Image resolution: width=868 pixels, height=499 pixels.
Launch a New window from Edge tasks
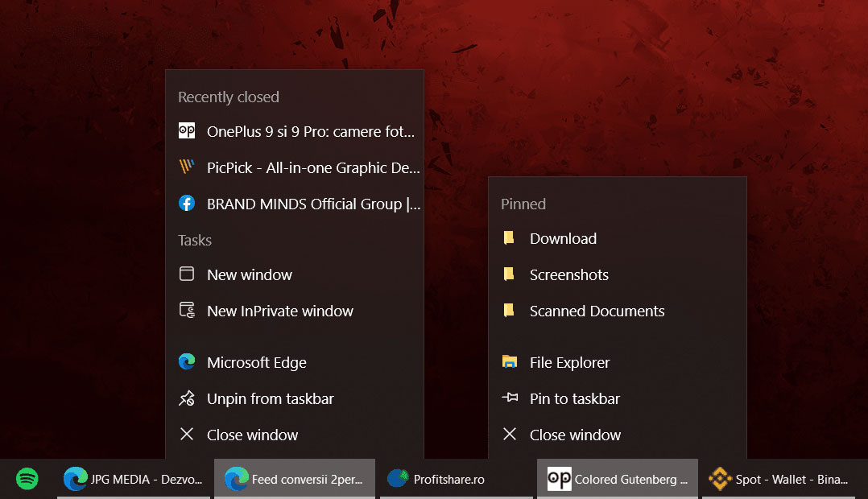pos(249,274)
